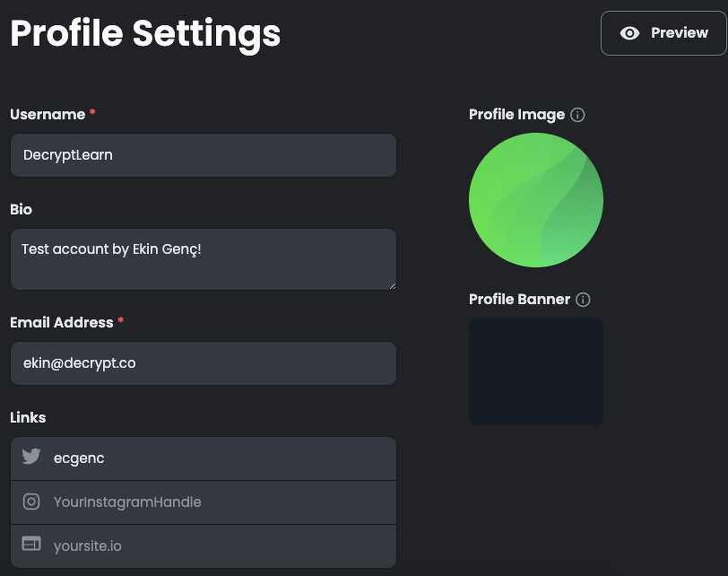Focus the Username field containing DecryptLearn
Image resolution: width=728 pixels, height=576 pixels.
(x=203, y=155)
